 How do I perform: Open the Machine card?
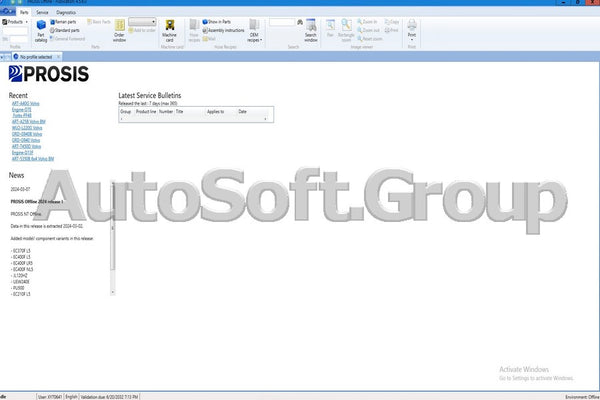170,31
